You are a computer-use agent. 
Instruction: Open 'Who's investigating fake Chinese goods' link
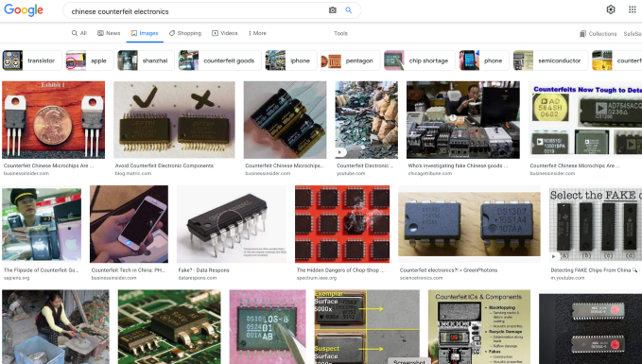tap(458, 165)
